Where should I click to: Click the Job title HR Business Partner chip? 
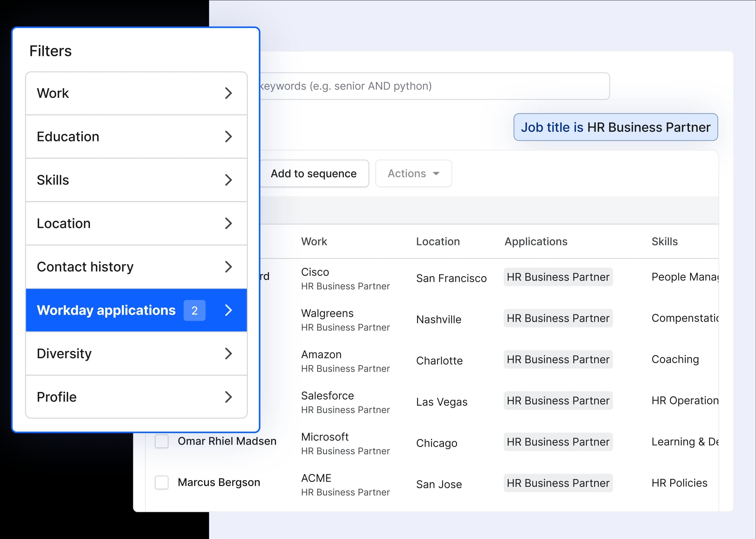pyautogui.click(x=615, y=127)
